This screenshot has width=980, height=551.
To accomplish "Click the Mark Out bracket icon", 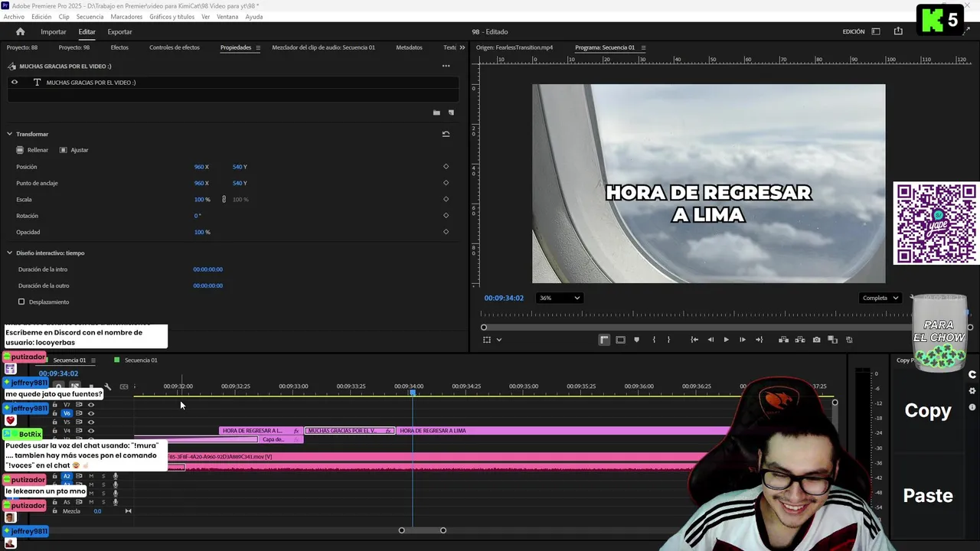I will (x=668, y=340).
